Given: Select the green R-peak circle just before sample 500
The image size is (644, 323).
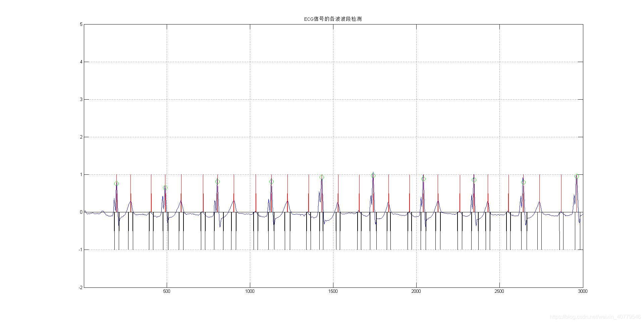Looking at the screenshot, I should (x=165, y=188).
